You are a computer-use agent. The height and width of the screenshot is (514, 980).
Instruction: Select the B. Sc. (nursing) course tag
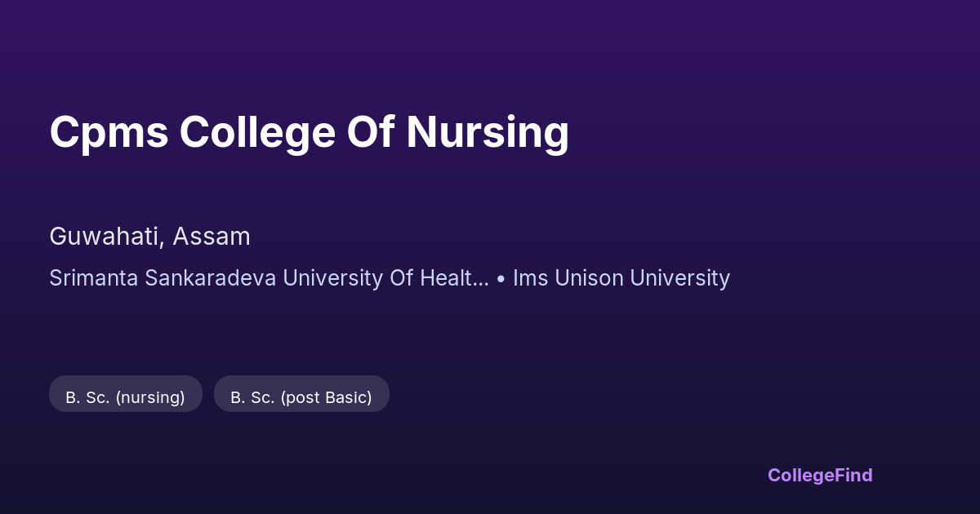(x=126, y=397)
